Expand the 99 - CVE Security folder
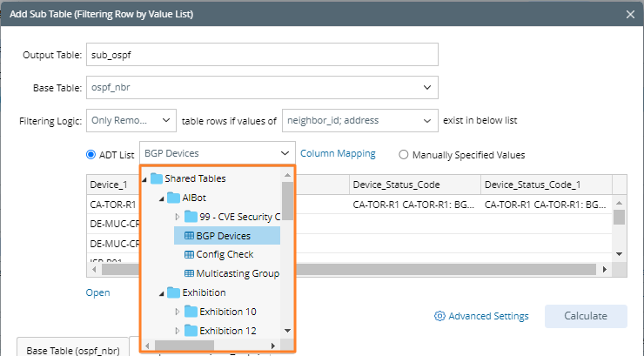 click(177, 217)
